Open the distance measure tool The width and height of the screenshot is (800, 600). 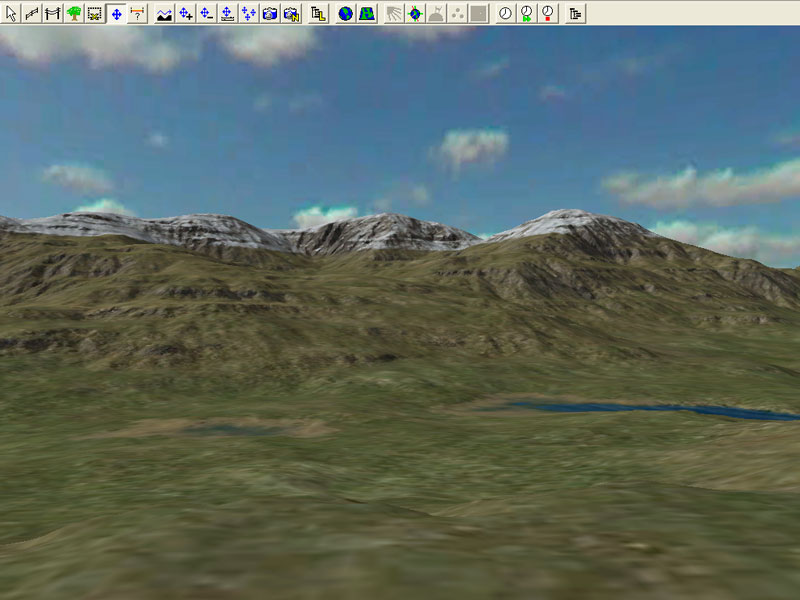137,14
